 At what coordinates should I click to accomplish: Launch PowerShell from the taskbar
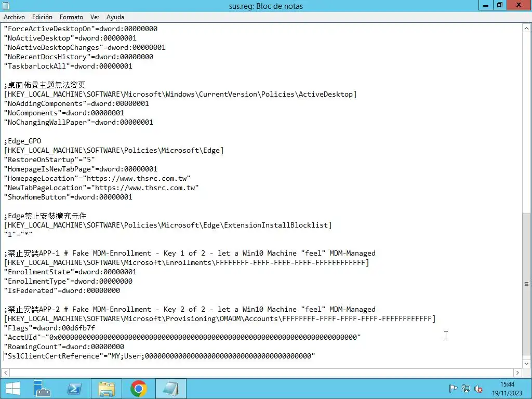pos(74,389)
